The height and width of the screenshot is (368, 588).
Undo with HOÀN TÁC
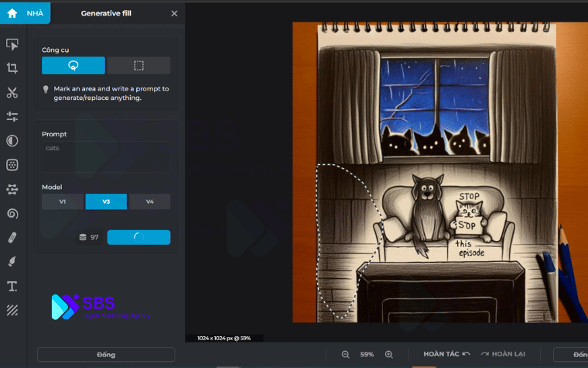tap(446, 354)
